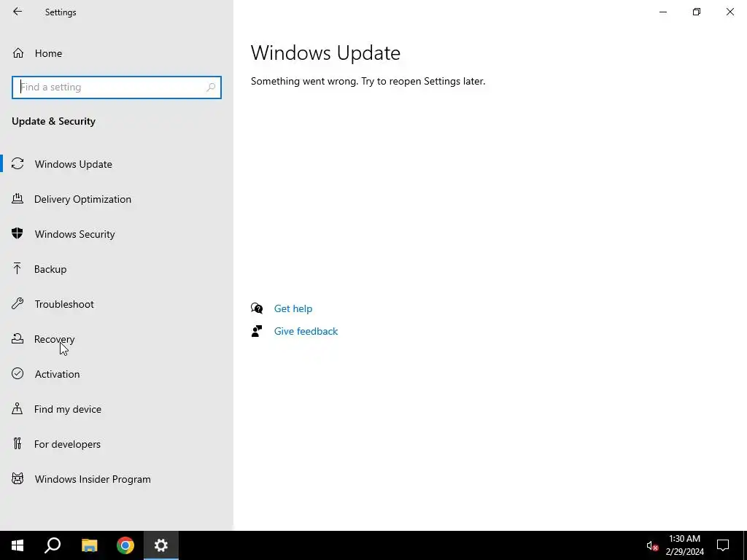Click the Windows Insider Program cat icon

(x=18, y=478)
